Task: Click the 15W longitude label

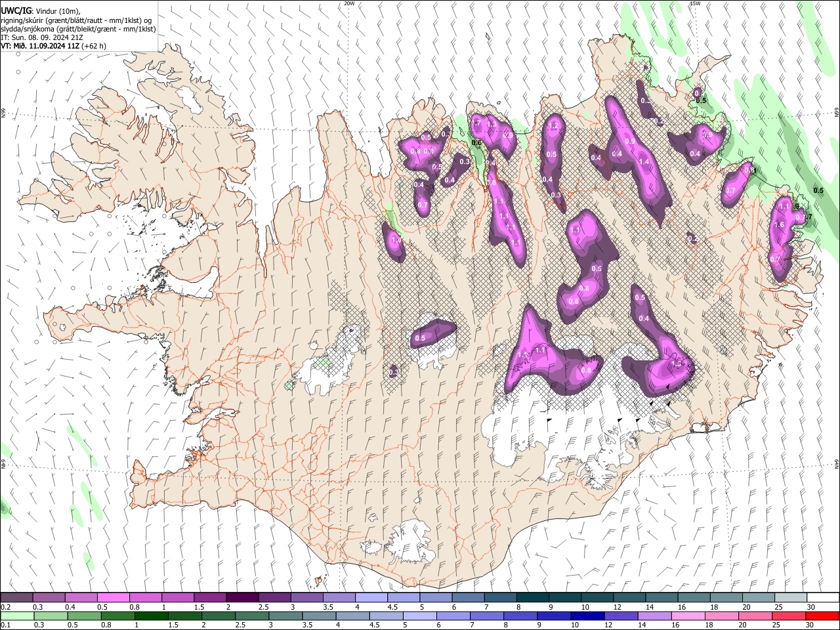Action: click(x=696, y=3)
